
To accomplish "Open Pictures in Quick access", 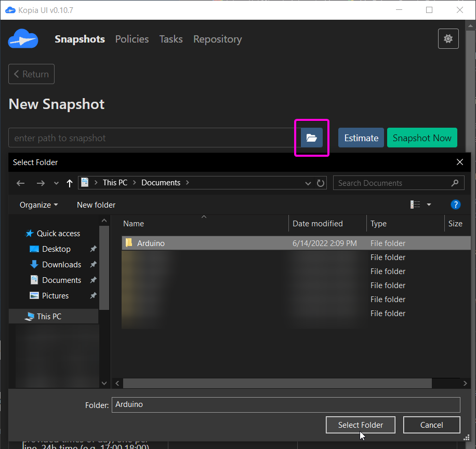I will point(49,295).
